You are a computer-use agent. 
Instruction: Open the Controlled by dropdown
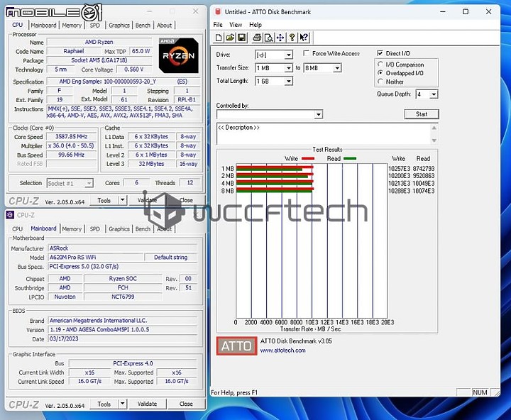pos(319,114)
